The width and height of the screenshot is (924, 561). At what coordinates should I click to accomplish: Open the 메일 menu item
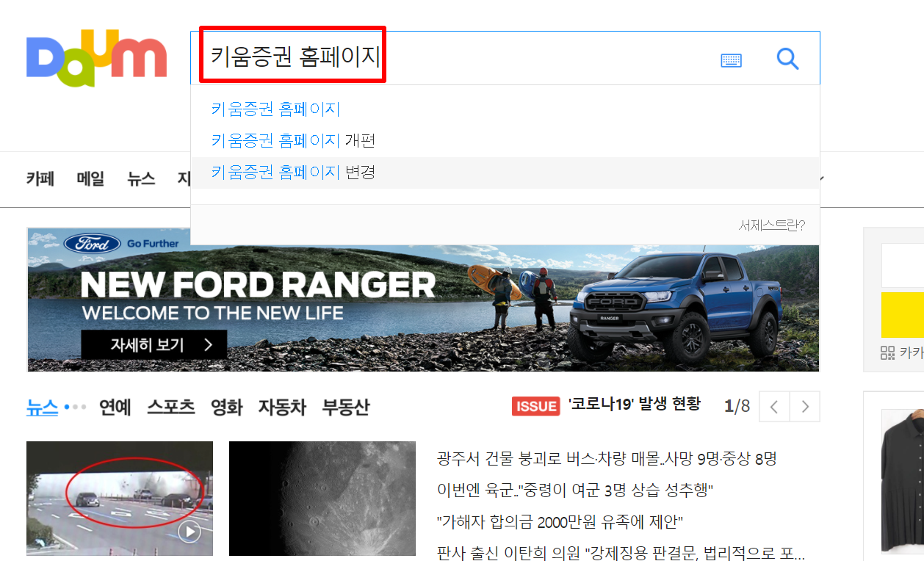pos(90,178)
